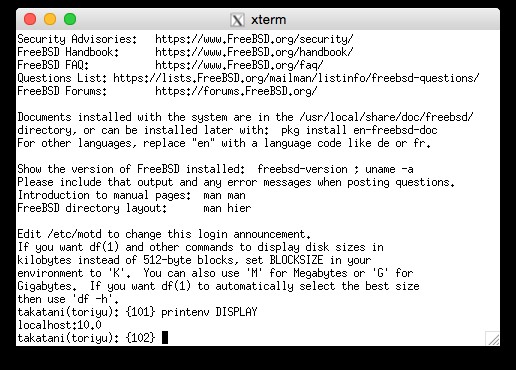Click the red close window button

tap(30, 19)
